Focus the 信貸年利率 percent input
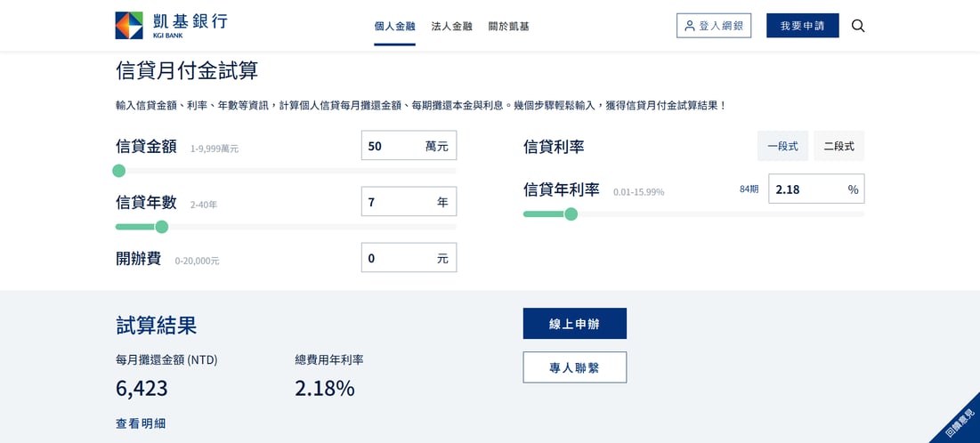This screenshot has width=980, height=443. pos(816,189)
